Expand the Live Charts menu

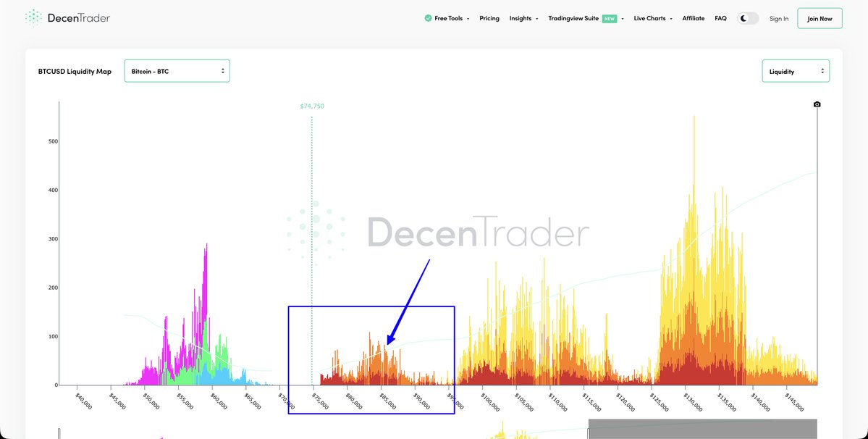(x=653, y=18)
